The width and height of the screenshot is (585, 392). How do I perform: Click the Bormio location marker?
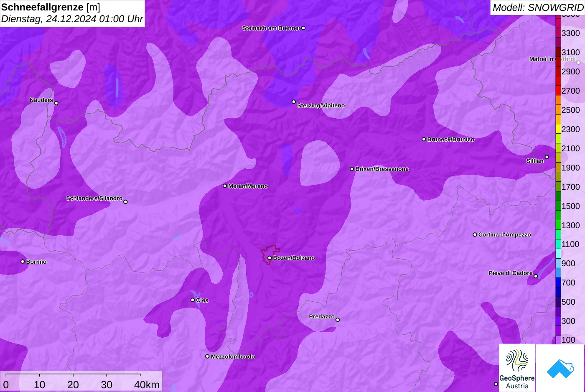click(x=23, y=262)
